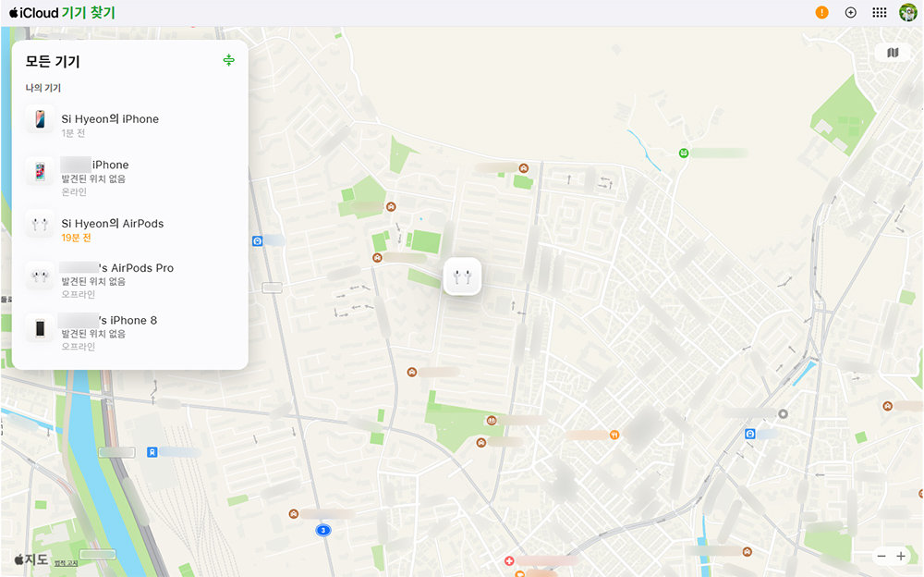Open the create new plus icon
This screenshot has width=924, height=577.
click(x=851, y=13)
